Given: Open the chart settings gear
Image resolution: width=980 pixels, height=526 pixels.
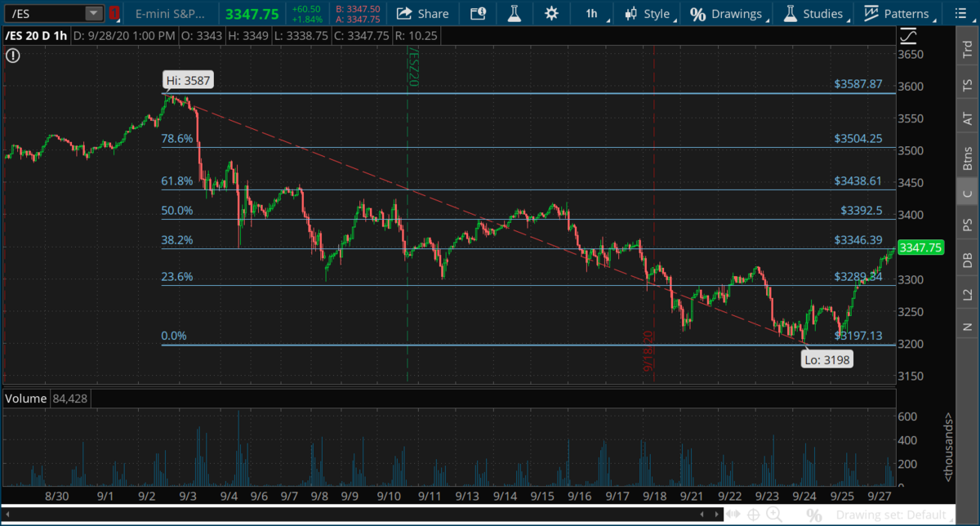Looking at the screenshot, I should click(x=552, y=14).
